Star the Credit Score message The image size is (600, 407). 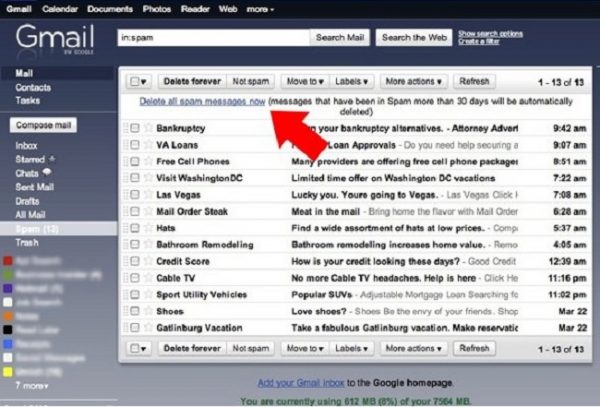[147, 260]
